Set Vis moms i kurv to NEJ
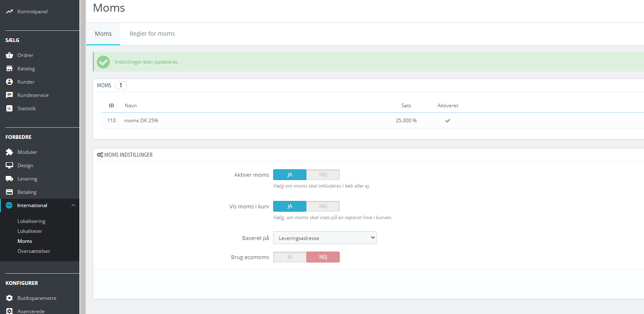 tap(323, 206)
